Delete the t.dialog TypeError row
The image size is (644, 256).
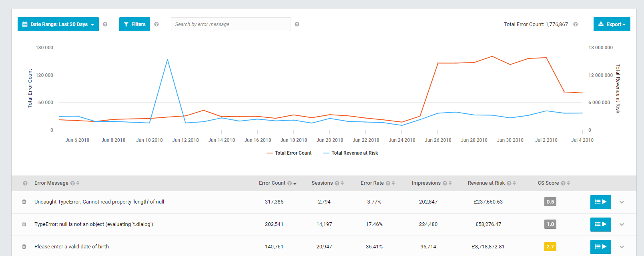pyautogui.click(x=24, y=224)
